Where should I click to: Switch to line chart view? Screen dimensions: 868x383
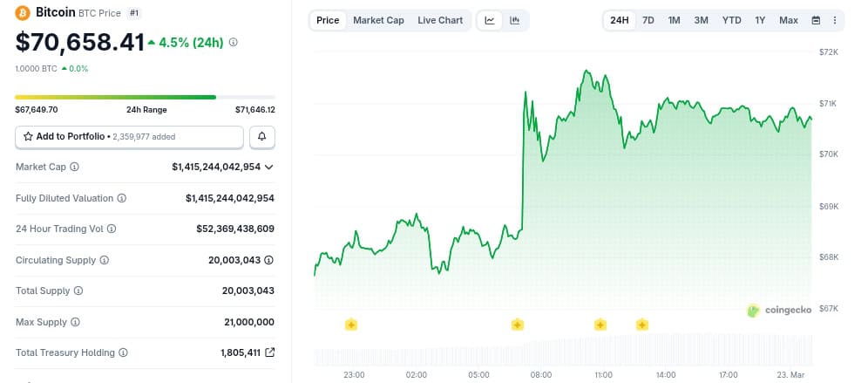(490, 20)
